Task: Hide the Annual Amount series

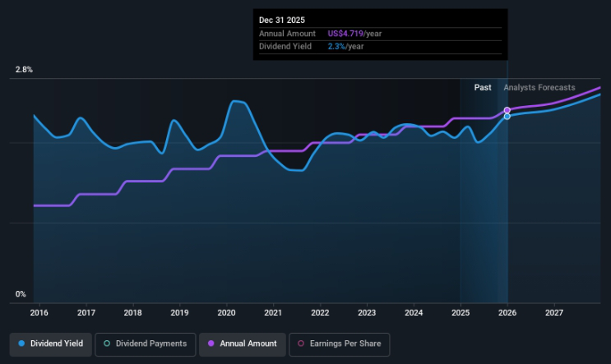Action: pyautogui.click(x=242, y=343)
